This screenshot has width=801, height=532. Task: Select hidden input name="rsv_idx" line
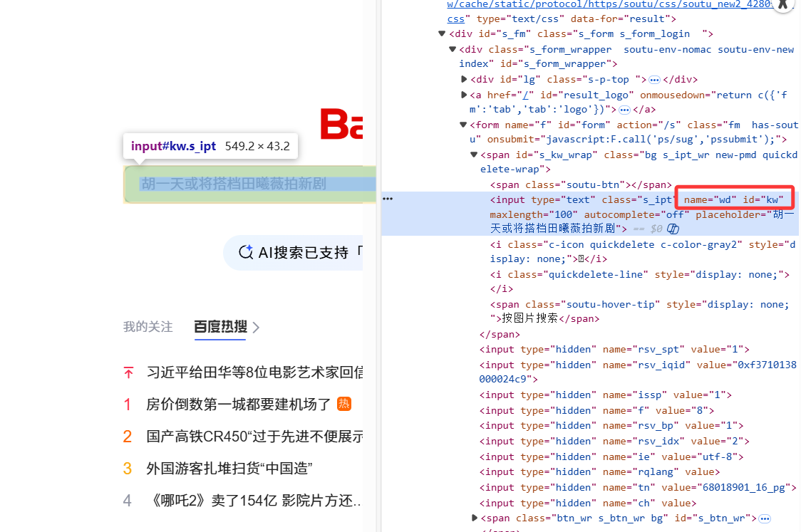pyautogui.click(x=614, y=441)
